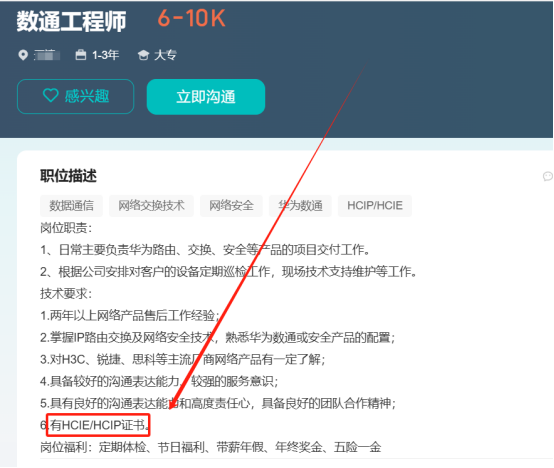The height and width of the screenshot is (468, 554).
Task: Click the 职位描述 heading
Action: tap(68, 176)
